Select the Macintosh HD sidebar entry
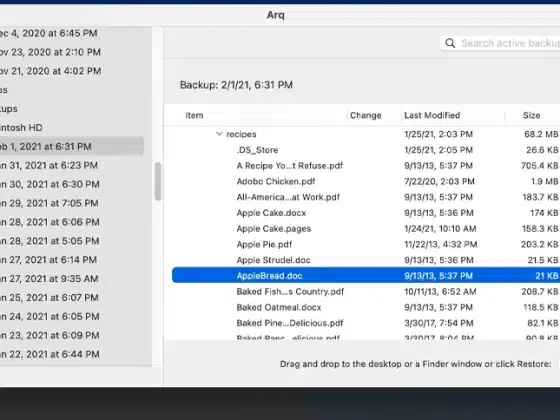The width and height of the screenshot is (560, 420). coord(21,128)
